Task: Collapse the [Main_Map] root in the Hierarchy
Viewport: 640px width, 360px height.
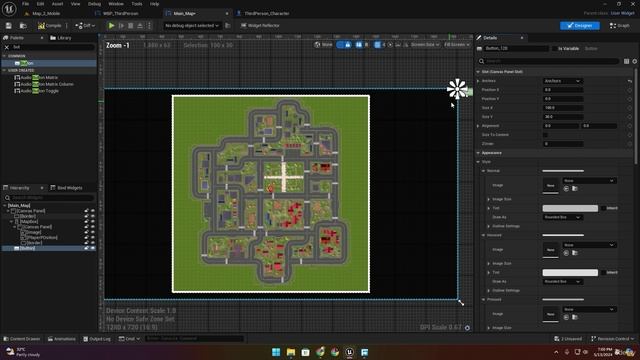Action: coord(5,206)
